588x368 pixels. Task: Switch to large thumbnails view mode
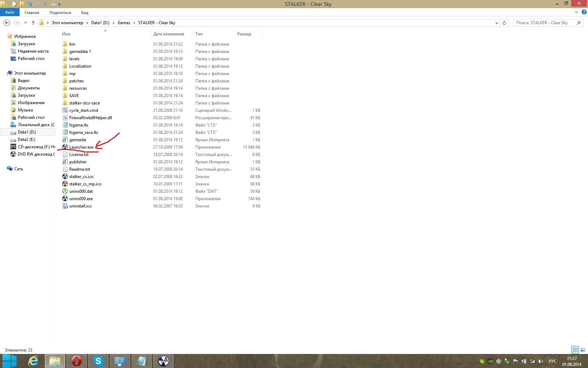583,350
